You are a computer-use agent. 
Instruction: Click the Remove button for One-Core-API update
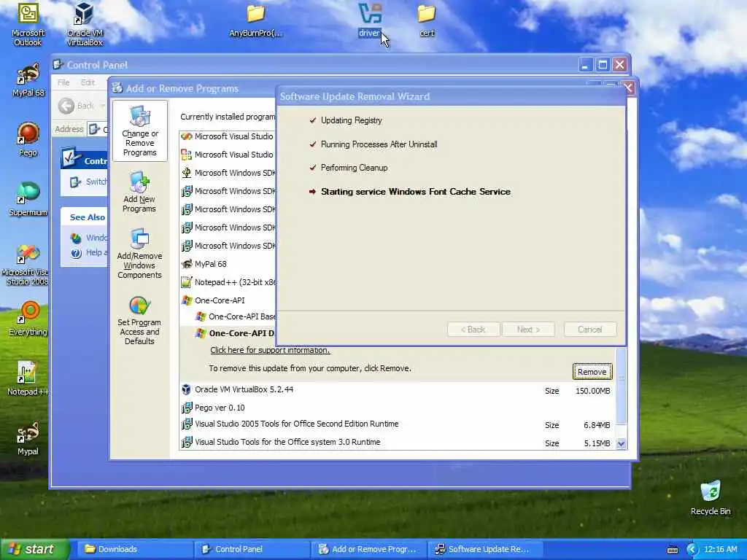(592, 372)
